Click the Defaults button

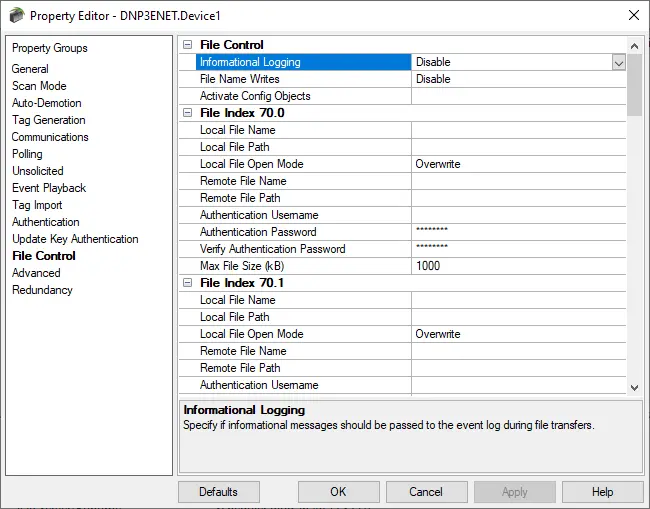(219, 492)
